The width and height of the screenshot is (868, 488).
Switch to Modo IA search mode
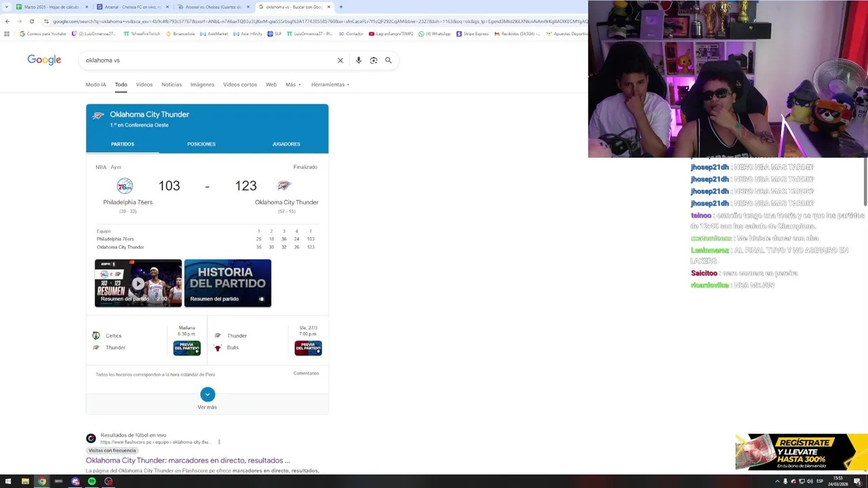(x=96, y=85)
